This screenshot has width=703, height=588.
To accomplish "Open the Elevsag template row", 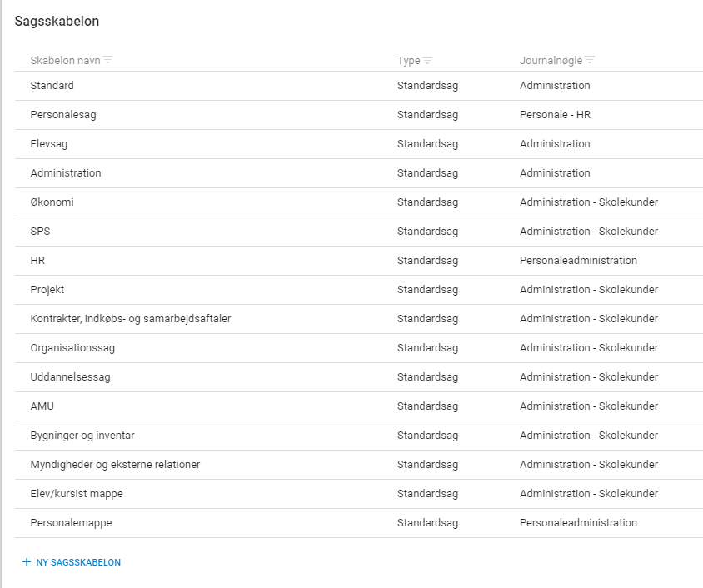I will [x=359, y=144].
